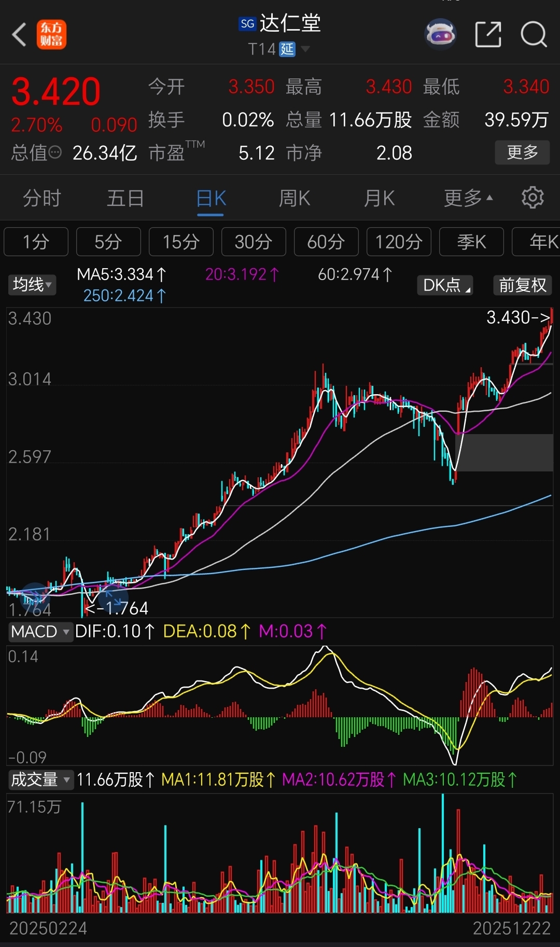Viewport: 560px width, 947px height.
Task: Open chart settings gear icon
Action: tap(533, 198)
